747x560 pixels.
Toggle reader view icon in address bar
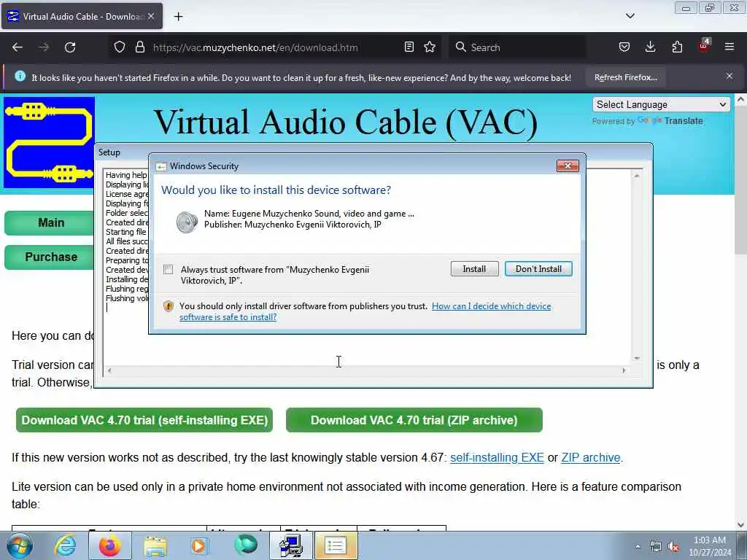409,47
